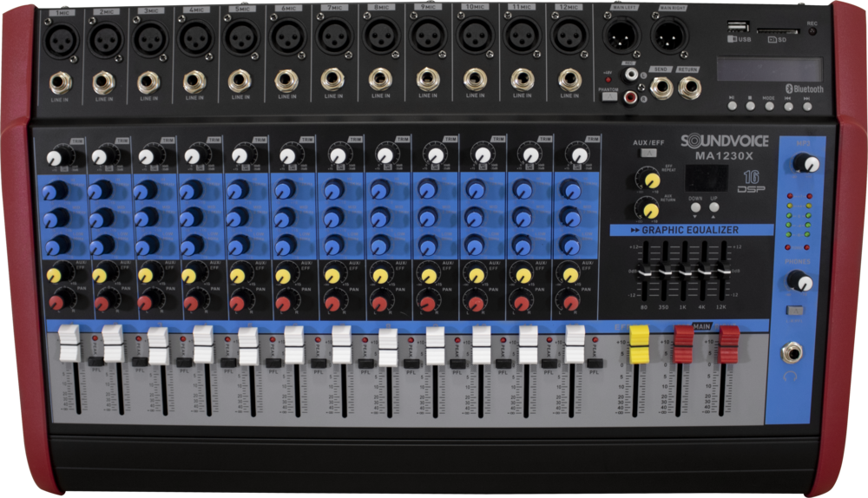Image resolution: width=868 pixels, height=498 pixels.
Task: Click the channel 8 white fader
Action: click(388, 348)
